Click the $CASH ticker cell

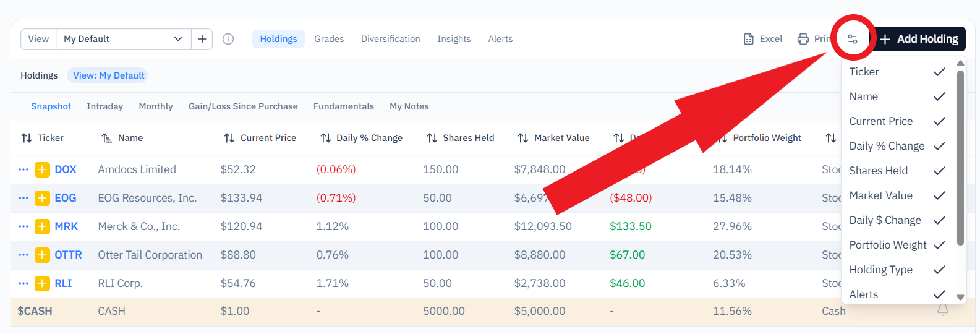(x=35, y=311)
